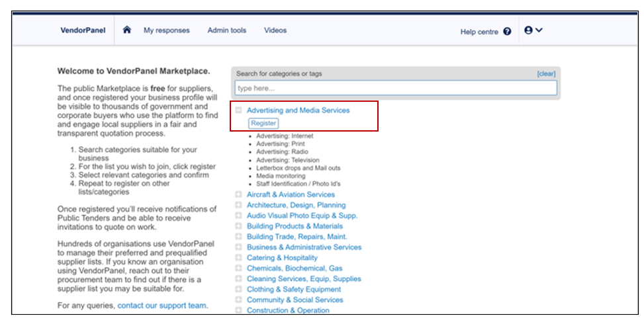Select Letterbox drops and Mail outs item
Image resolution: width=644 pixels, height=320 pixels.
point(299,168)
